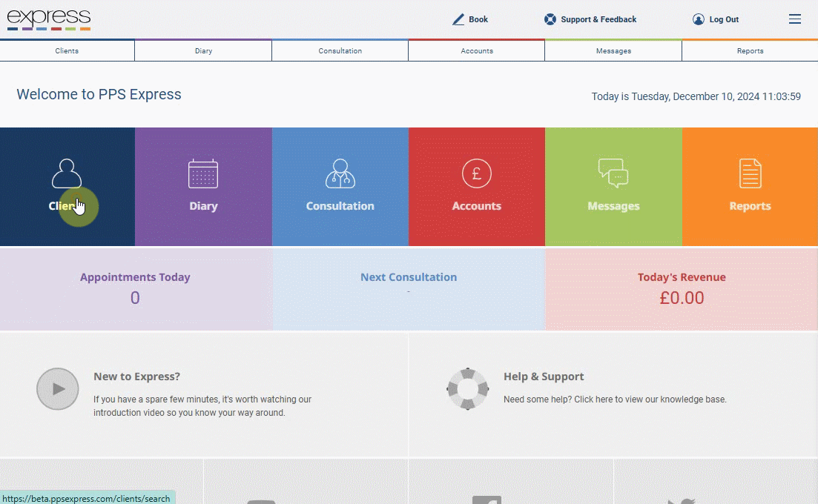
Task: Click the £0.00 revenue value
Action: pos(682,298)
